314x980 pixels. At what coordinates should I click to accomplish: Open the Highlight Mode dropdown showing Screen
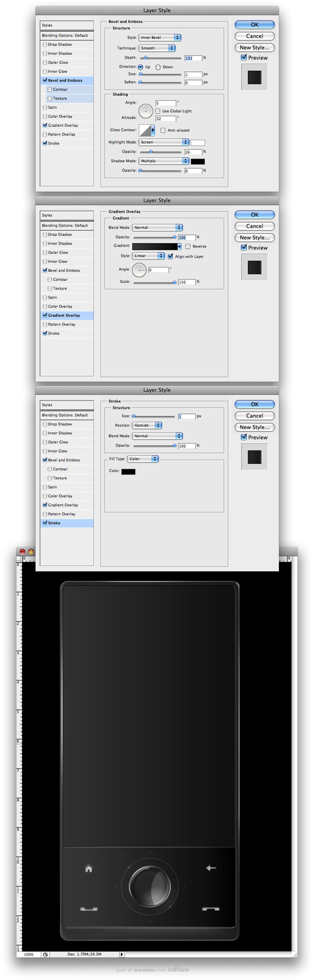[164, 142]
